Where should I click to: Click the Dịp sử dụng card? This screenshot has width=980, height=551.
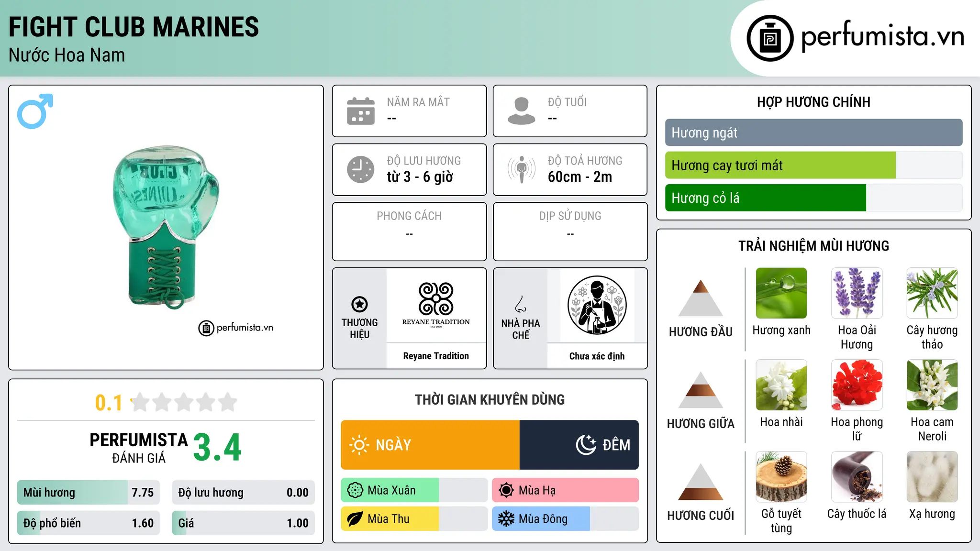point(570,231)
